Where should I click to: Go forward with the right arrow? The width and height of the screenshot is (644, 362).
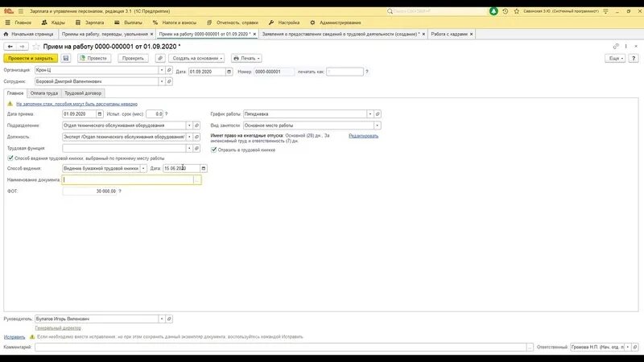pyautogui.click(x=23, y=47)
